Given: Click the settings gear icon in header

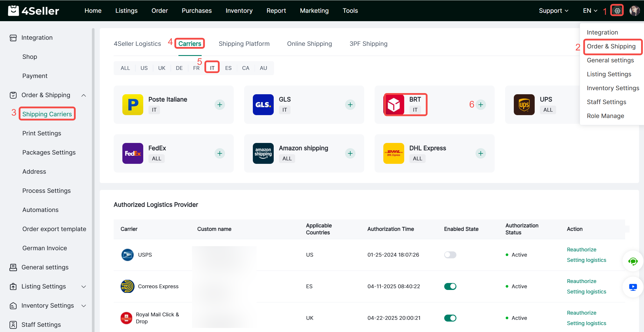Looking at the screenshot, I should pyautogui.click(x=617, y=11).
